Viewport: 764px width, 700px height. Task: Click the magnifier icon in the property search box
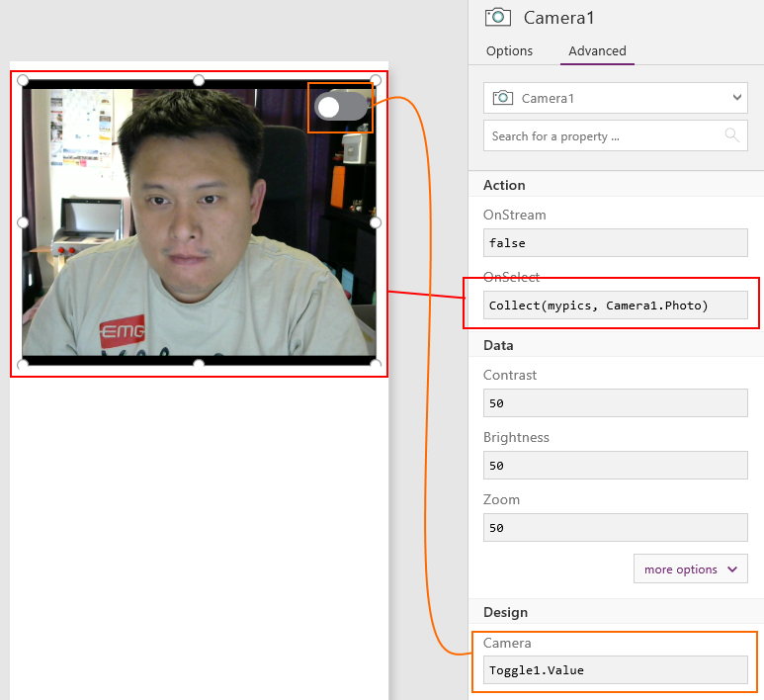pyautogui.click(x=731, y=135)
